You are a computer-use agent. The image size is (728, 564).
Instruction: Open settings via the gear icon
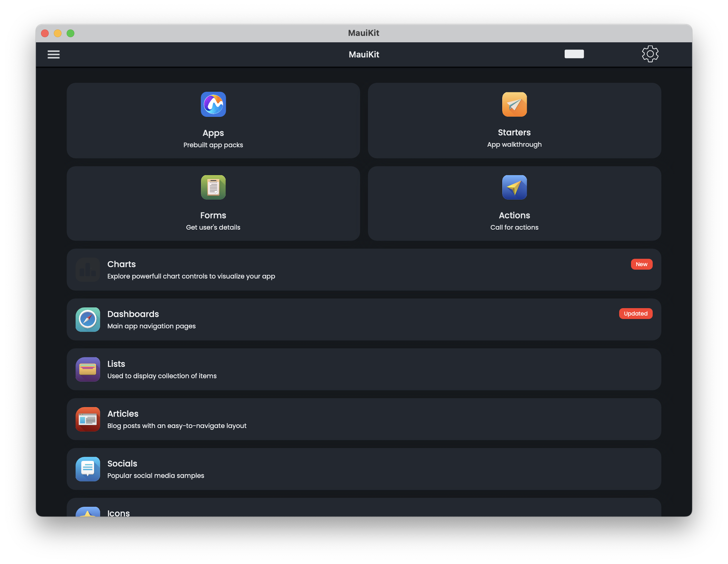click(650, 54)
